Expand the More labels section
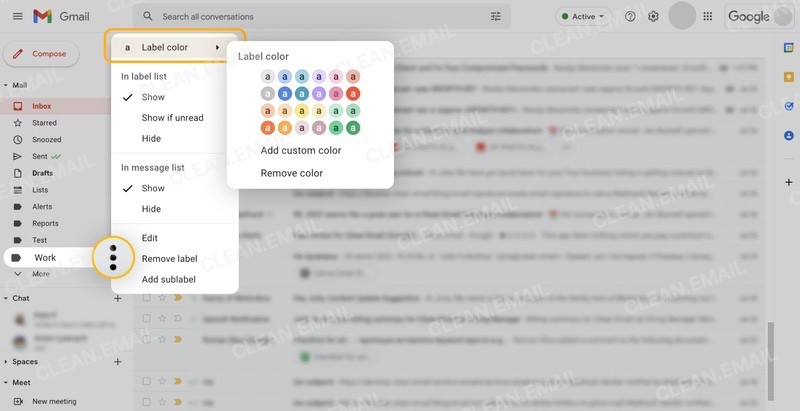The height and width of the screenshot is (411, 800). click(40, 274)
